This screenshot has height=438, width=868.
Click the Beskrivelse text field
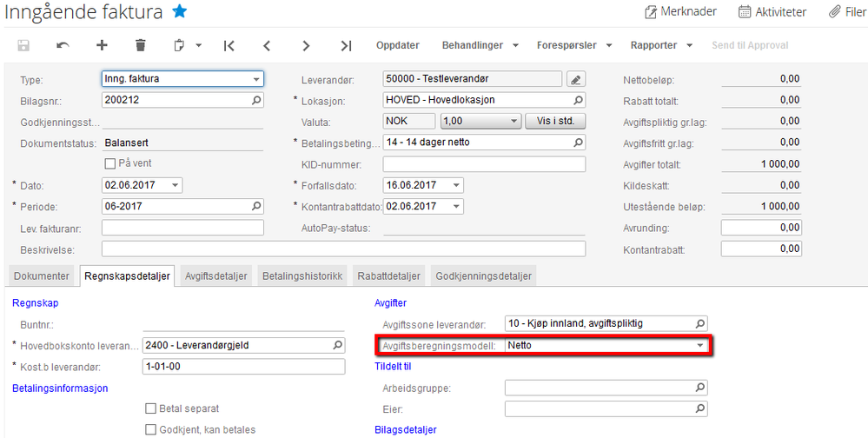click(x=343, y=249)
